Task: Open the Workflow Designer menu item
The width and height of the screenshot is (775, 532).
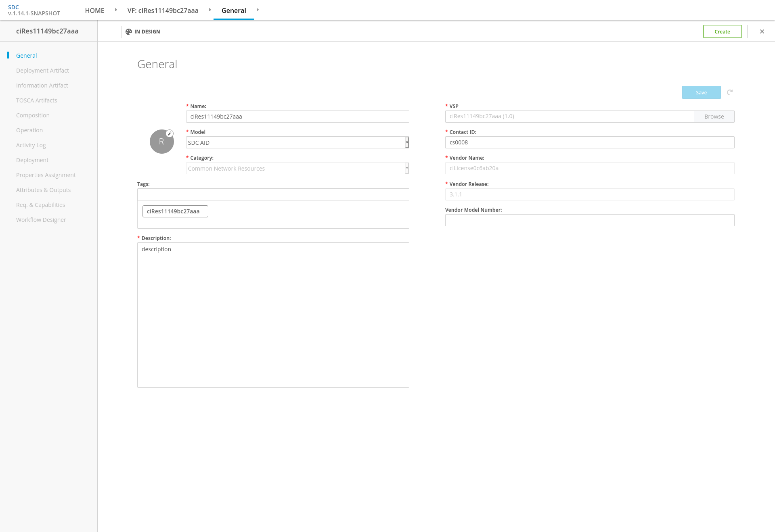Action: pos(41,220)
